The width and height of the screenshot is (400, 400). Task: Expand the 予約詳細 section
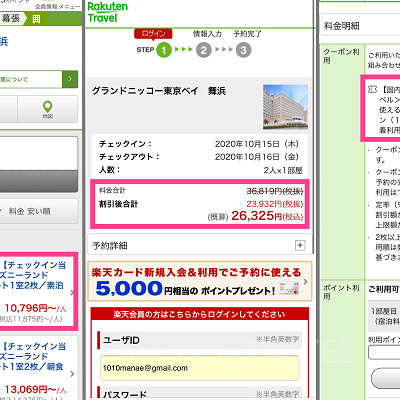pyautogui.click(x=199, y=245)
